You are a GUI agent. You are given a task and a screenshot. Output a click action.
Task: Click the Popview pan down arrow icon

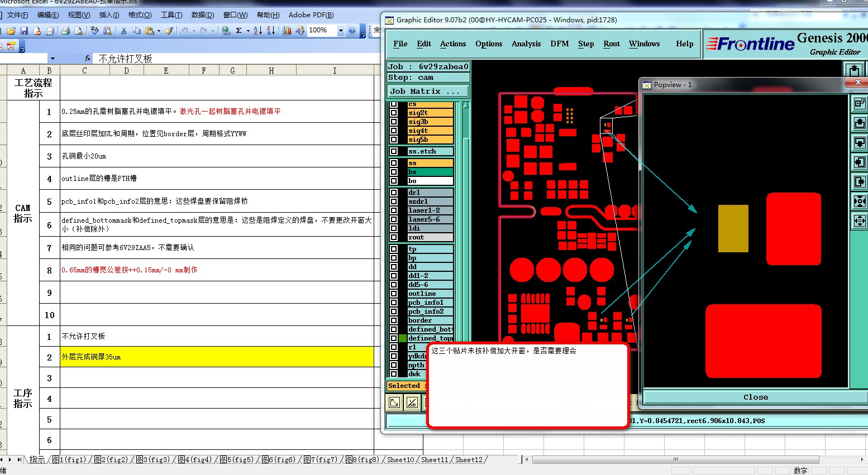tap(860, 142)
